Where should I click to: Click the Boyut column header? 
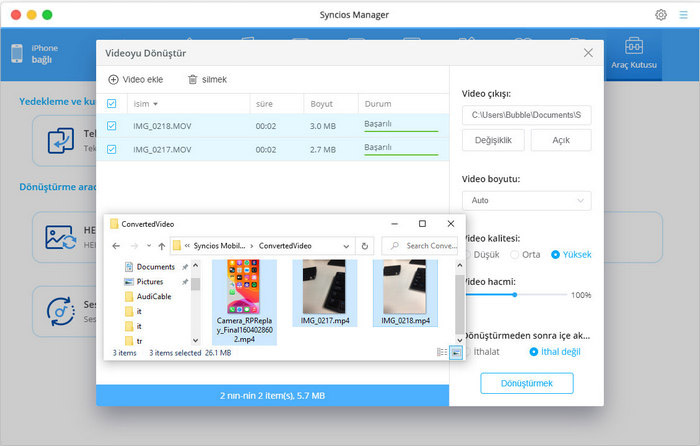(321, 104)
